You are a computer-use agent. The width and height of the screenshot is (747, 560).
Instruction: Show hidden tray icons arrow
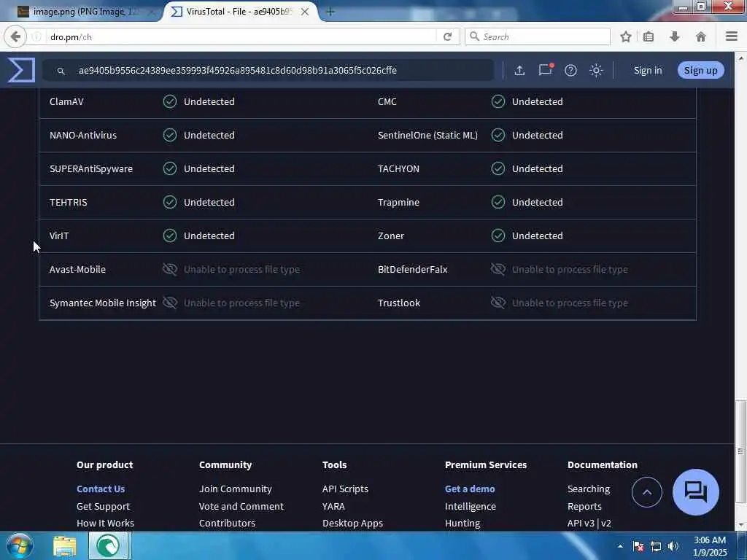pyautogui.click(x=620, y=546)
